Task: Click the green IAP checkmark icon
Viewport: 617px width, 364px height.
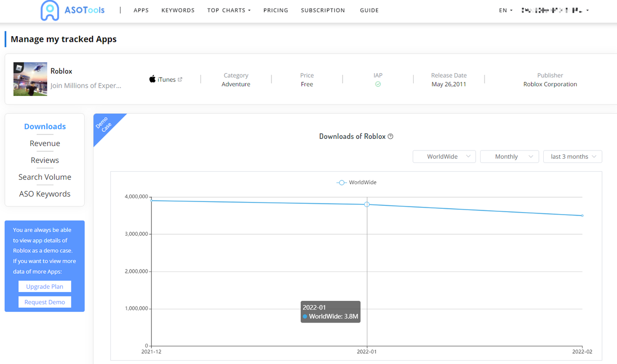Action: (378, 83)
